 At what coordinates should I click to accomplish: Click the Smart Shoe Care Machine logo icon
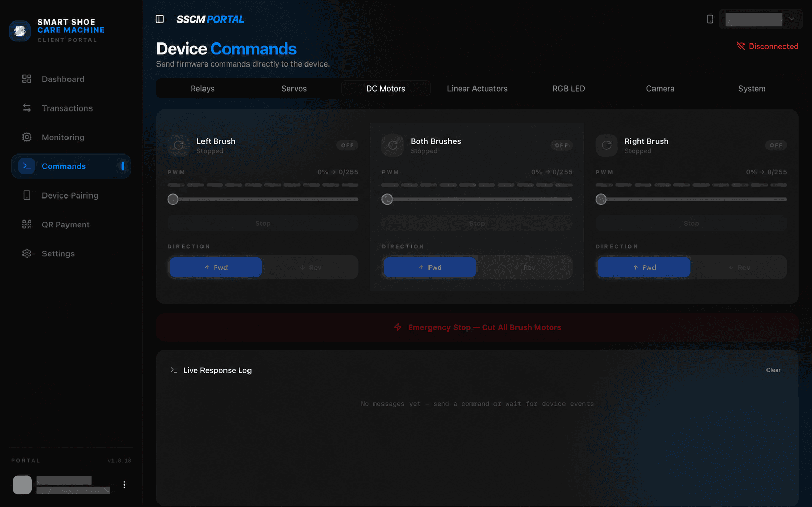pos(20,31)
